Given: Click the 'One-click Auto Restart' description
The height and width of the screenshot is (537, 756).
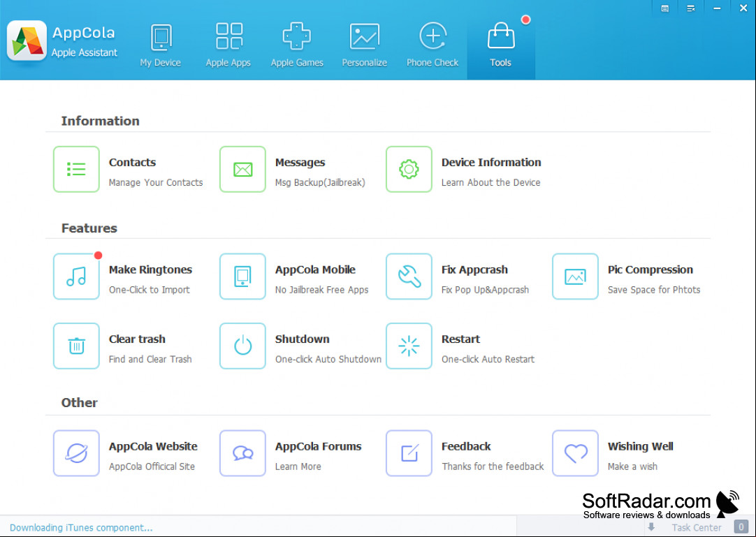Looking at the screenshot, I should pyautogui.click(x=488, y=359).
